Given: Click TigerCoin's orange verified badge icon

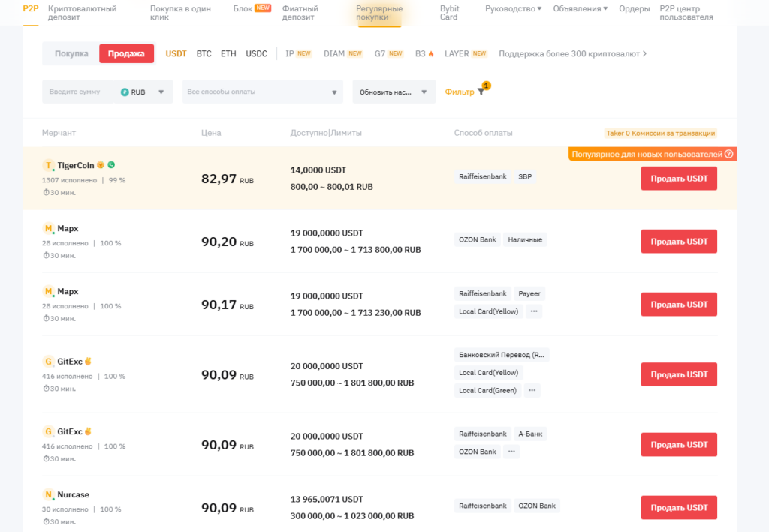Looking at the screenshot, I should point(101,165).
